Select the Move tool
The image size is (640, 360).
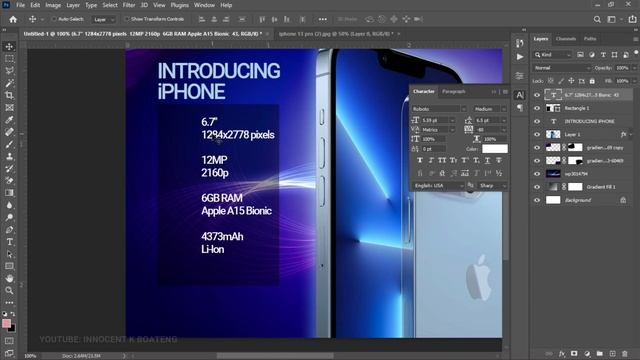coord(9,47)
